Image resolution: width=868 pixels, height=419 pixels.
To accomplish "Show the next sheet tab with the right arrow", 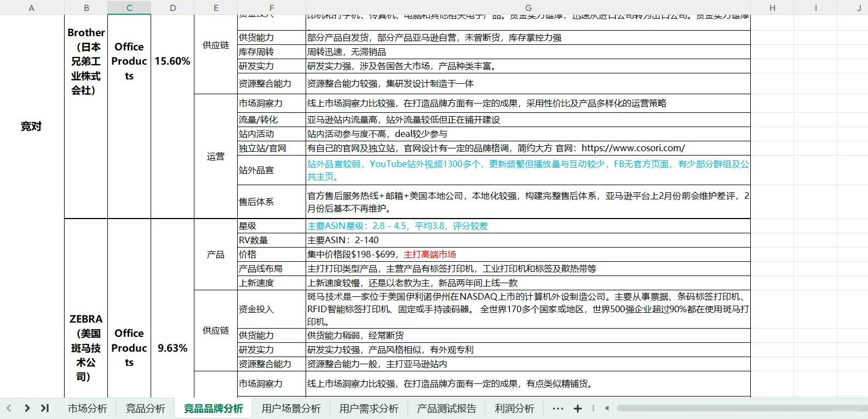I will 27,408.
